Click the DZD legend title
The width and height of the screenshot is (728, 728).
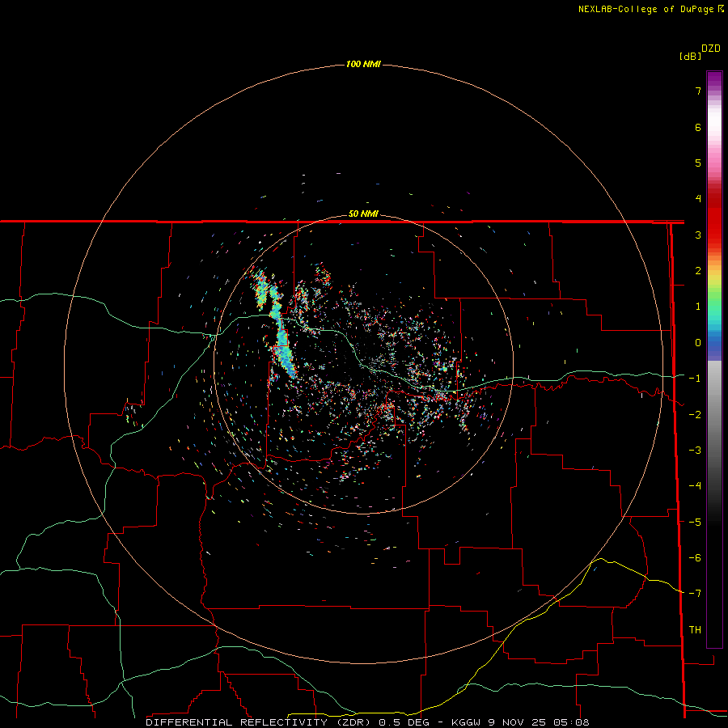pos(711,49)
